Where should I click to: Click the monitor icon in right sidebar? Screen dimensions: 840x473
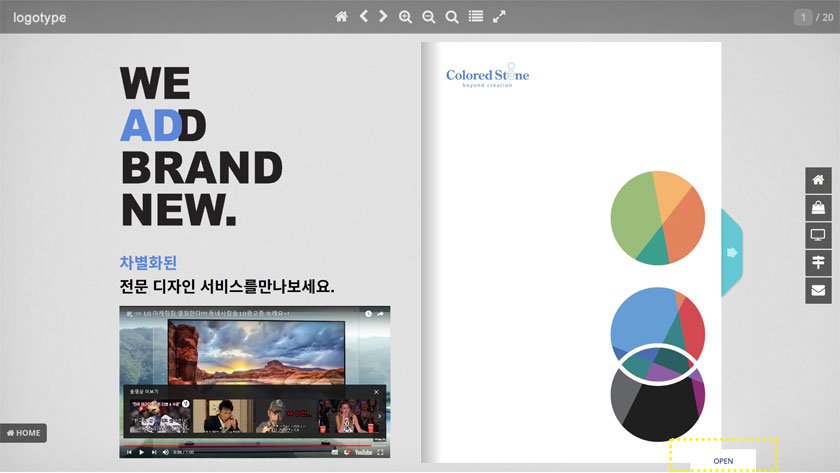click(818, 236)
